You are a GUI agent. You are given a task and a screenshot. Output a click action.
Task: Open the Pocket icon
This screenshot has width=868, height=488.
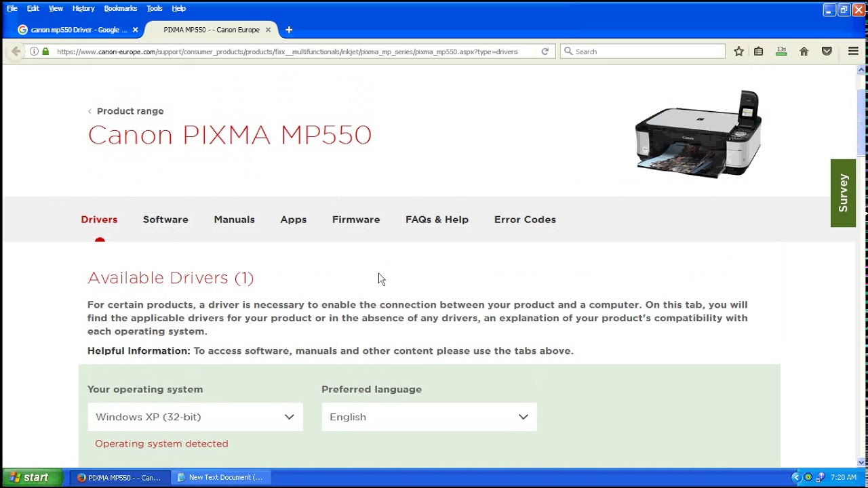(x=827, y=52)
